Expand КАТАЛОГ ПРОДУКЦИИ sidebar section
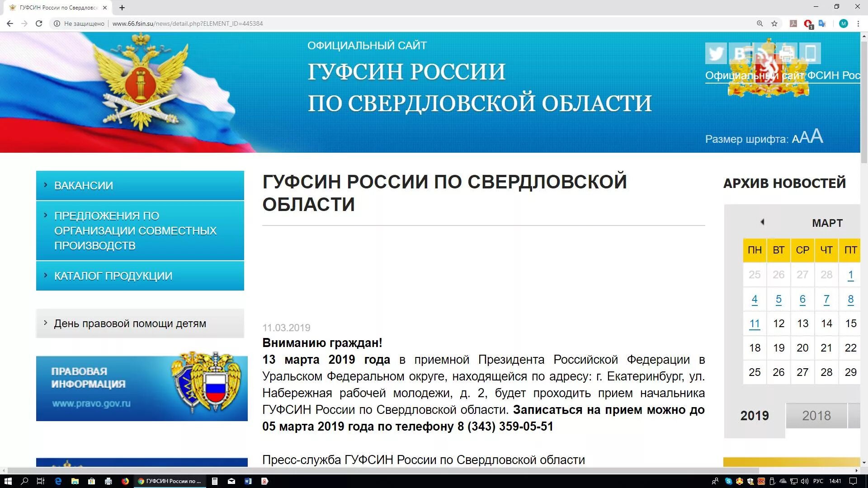 pyautogui.click(x=113, y=276)
